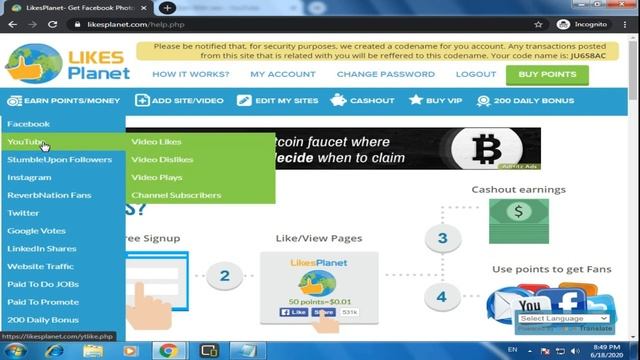Viewport: 640px width, 360px height.
Task: Click the Earn Points/Money coins icon
Action: [x=14, y=100]
